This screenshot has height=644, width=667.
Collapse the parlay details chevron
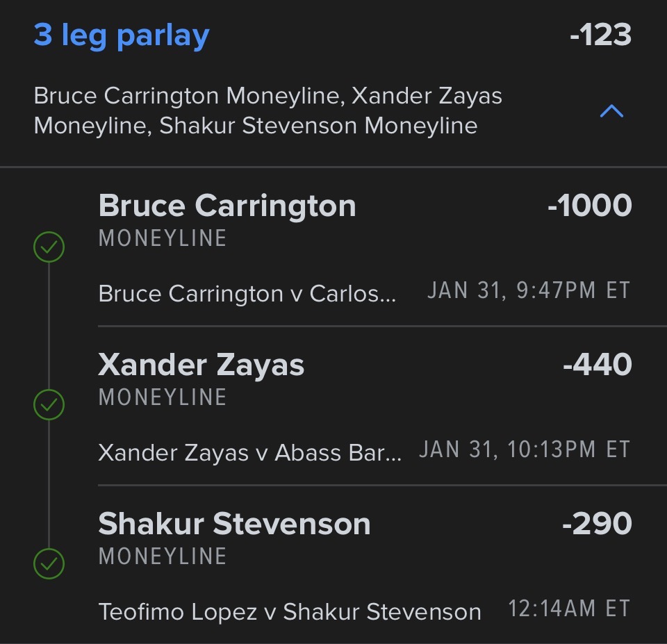tap(611, 112)
